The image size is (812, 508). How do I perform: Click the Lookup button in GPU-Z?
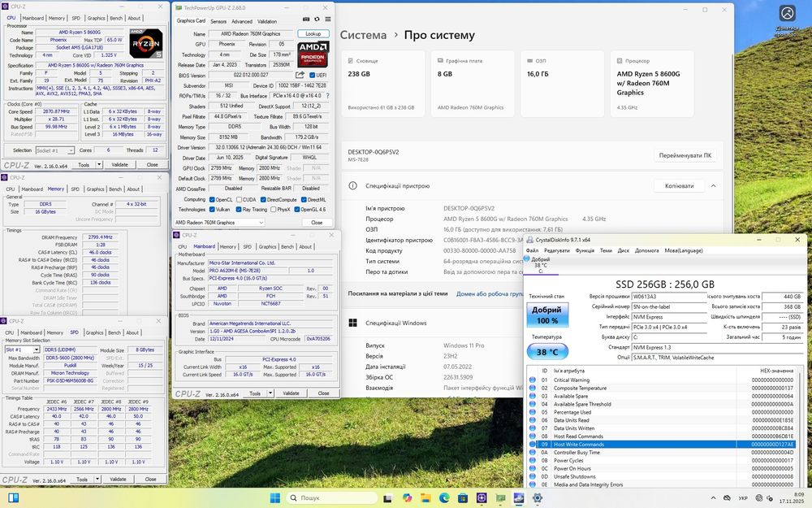[x=313, y=33]
